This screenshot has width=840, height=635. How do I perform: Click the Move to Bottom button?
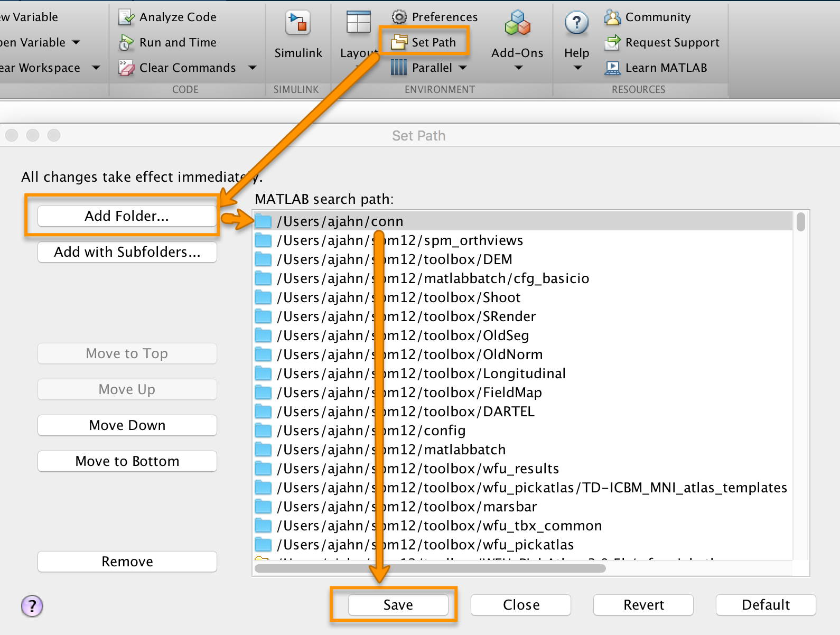(x=127, y=461)
